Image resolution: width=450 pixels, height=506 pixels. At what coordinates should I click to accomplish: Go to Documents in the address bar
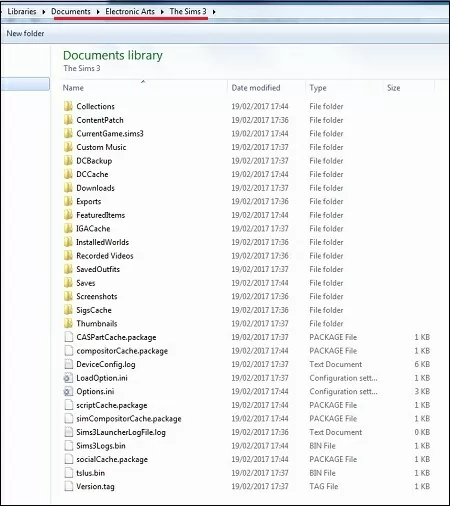pyautogui.click(x=71, y=11)
